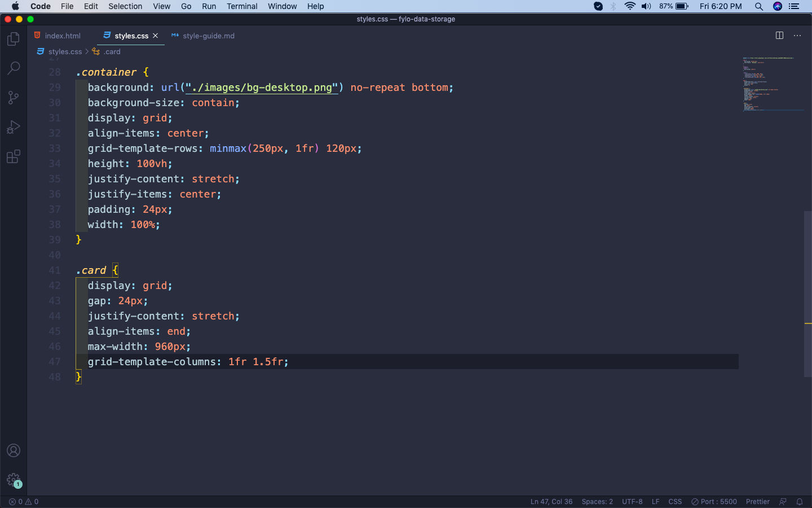Open the Apple menu
The width and height of the screenshot is (812, 508).
click(x=15, y=6)
